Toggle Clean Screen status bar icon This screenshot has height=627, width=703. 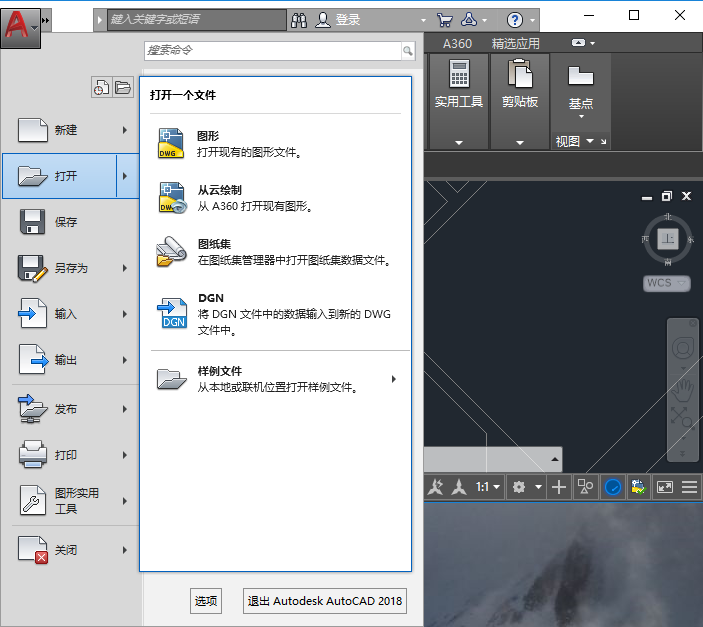pos(665,487)
